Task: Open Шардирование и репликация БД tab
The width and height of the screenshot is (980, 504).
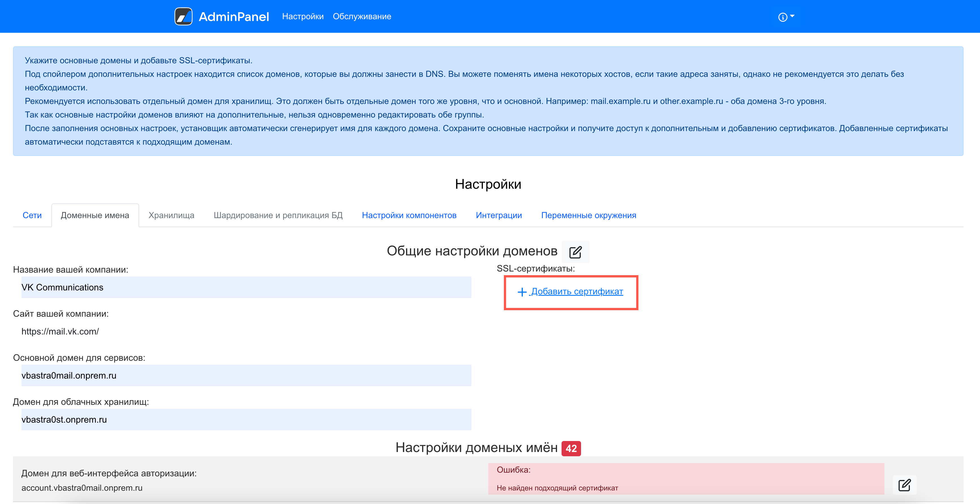Action: (x=278, y=215)
